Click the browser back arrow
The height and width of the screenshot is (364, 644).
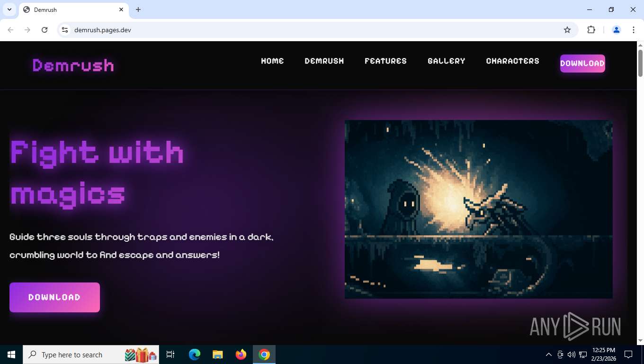click(10, 30)
